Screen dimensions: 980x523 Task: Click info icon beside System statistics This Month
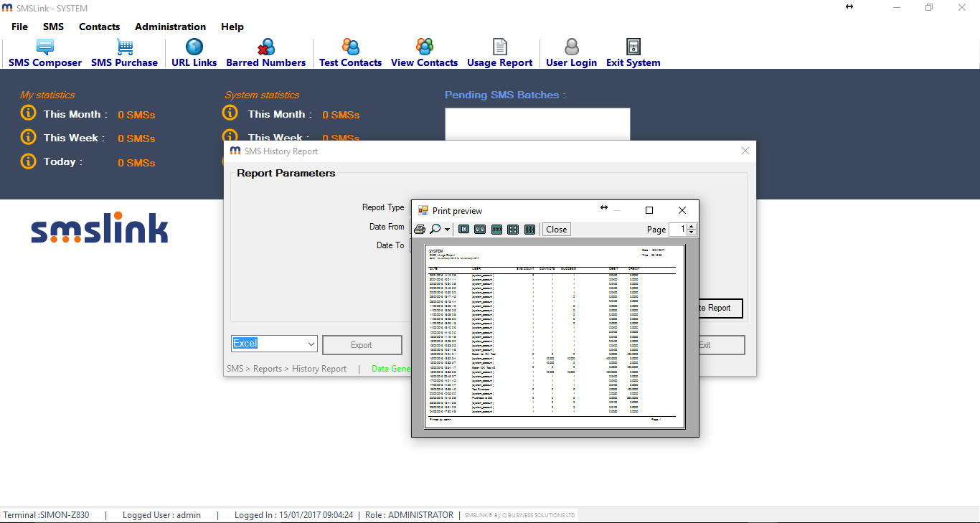click(x=230, y=113)
